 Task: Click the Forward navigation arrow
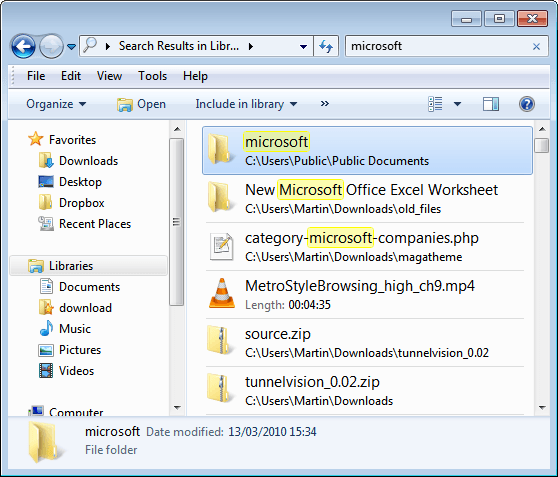click(x=51, y=46)
